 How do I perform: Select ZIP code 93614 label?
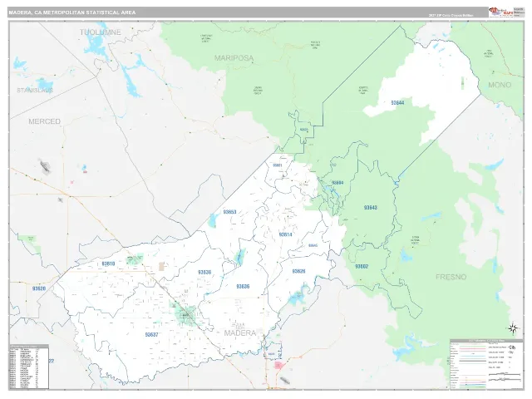point(286,234)
